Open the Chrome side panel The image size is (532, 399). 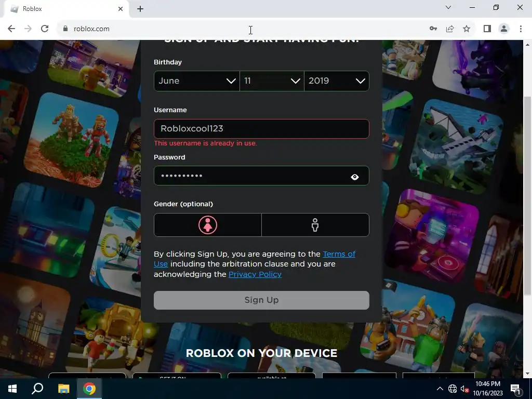[487, 29]
